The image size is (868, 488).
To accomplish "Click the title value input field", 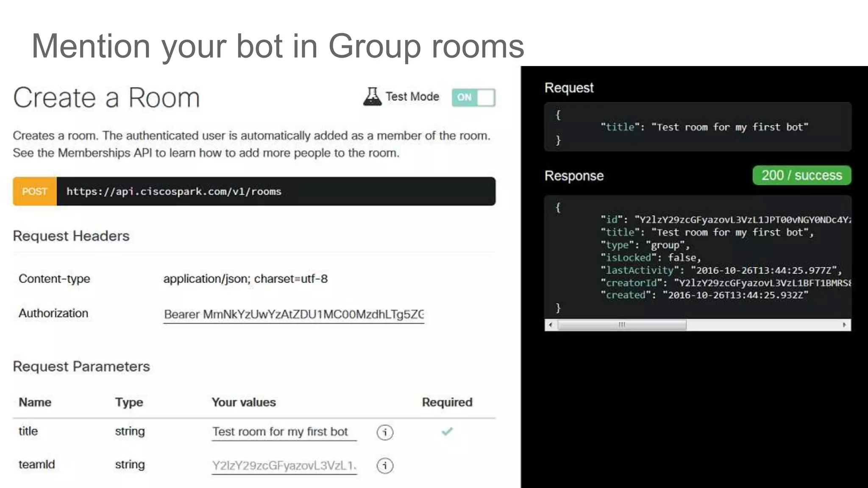I will (x=284, y=432).
